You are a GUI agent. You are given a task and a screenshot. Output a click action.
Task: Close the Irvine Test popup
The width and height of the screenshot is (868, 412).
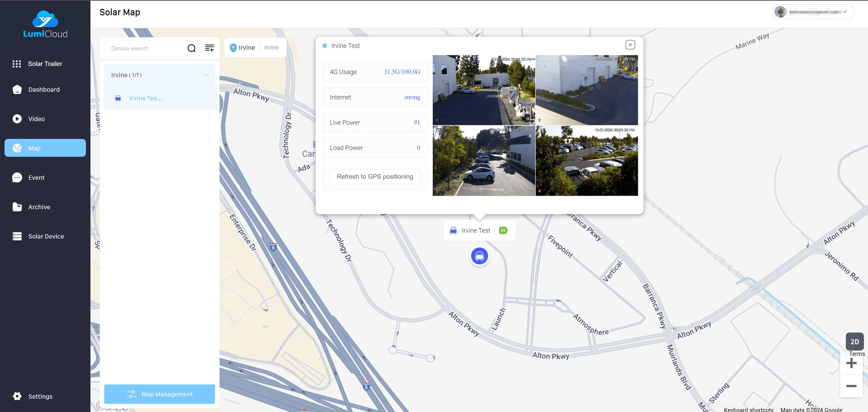pos(630,45)
